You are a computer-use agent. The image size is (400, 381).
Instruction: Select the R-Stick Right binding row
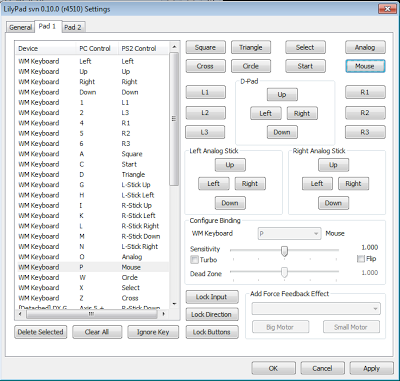click(92, 226)
